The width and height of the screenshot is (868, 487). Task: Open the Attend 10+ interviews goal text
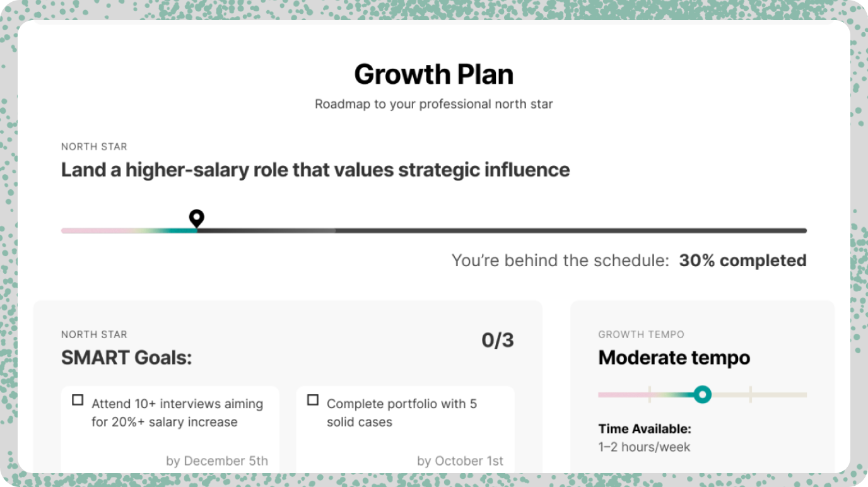click(x=177, y=413)
